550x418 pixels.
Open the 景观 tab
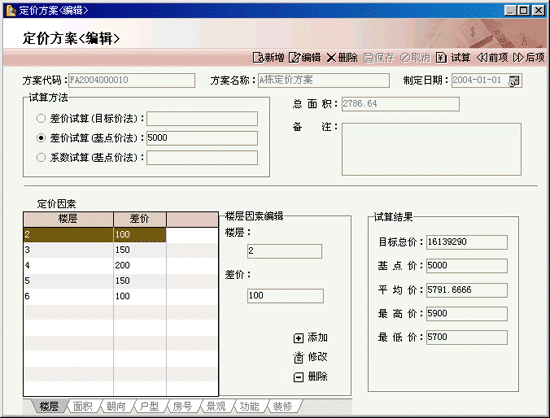[x=216, y=406]
